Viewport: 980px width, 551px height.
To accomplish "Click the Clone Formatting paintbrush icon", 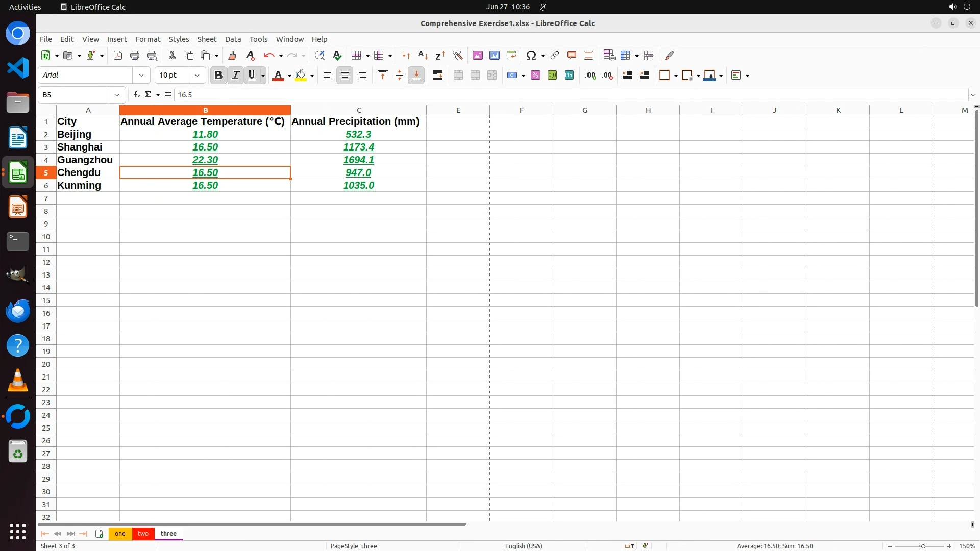I will coord(232,55).
